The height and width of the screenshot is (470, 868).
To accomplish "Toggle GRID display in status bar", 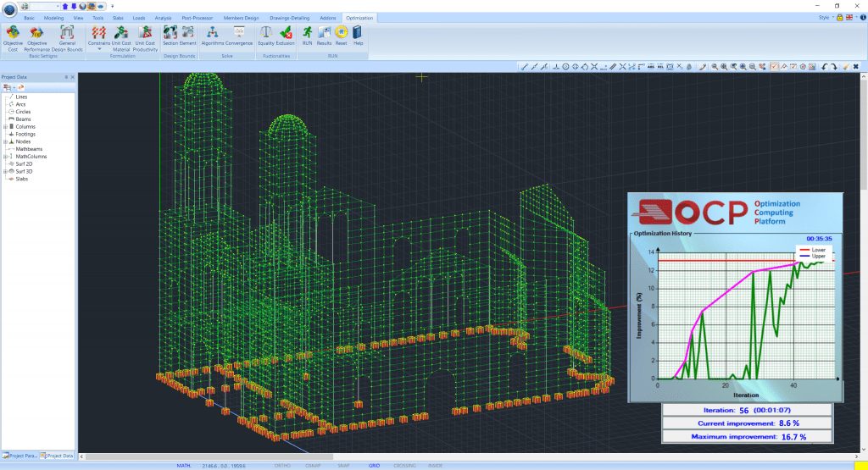I will coord(374,466).
